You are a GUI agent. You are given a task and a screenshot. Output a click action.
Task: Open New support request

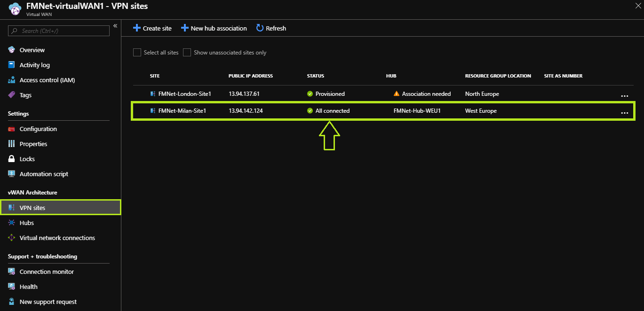tap(48, 302)
